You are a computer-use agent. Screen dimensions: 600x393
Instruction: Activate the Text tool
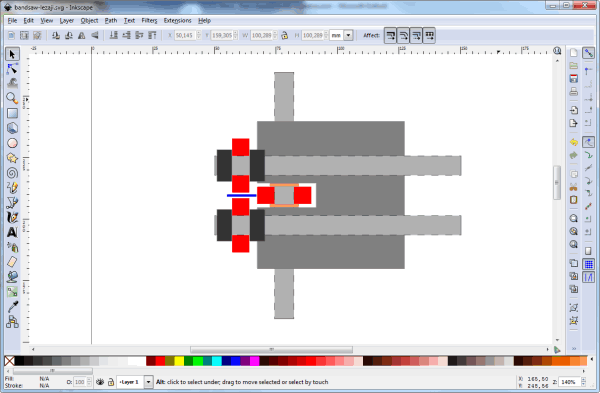pyautogui.click(x=12, y=232)
